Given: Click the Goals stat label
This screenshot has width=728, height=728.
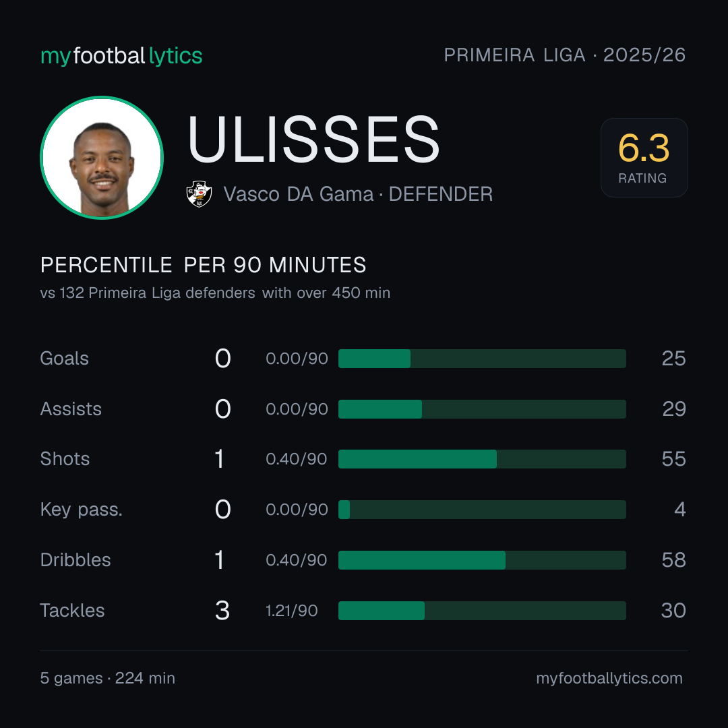Looking at the screenshot, I should pyautogui.click(x=64, y=359).
